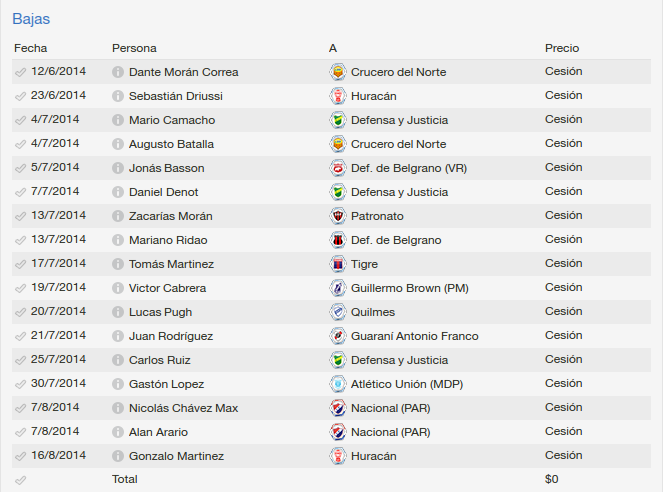Click the Patronato club badge
663x492 pixels.
click(338, 216)
